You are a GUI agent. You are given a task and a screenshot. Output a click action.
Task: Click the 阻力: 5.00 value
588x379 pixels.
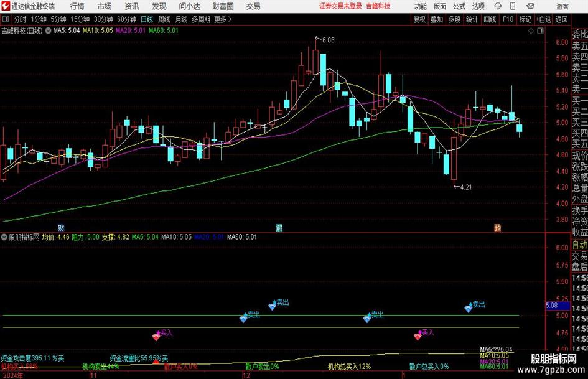pos(85,237)
